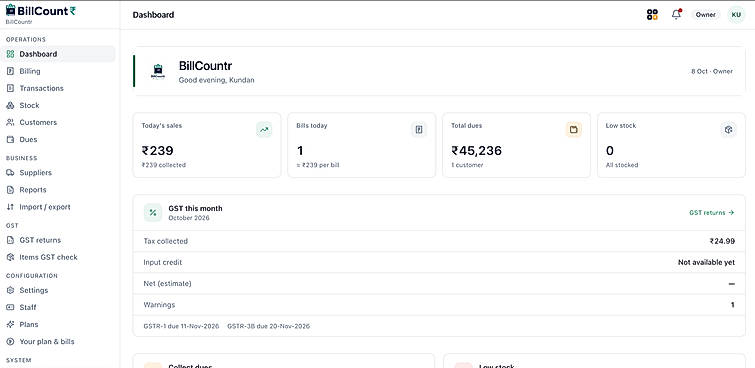Click the Input credit row
This screenshot has width=755, height=368.
point(439,263)
